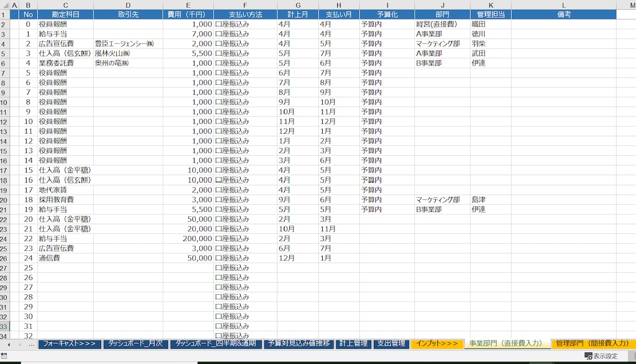Image resolution: width=636 pixels, height=364 pixels.
Task: Click the previous sheet navigation arrow
Action: pos(8,345)
